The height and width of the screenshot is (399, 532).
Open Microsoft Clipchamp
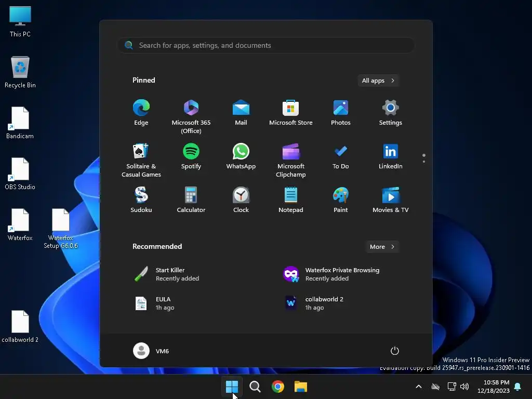click(291, 160)
